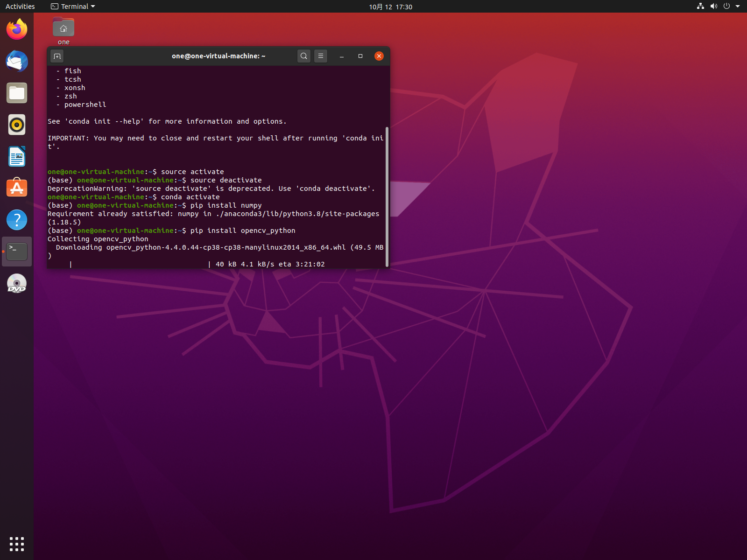Expand the Terminal menu in the top bar
Viewport: 747px width, 560px height.
[72, 6]
